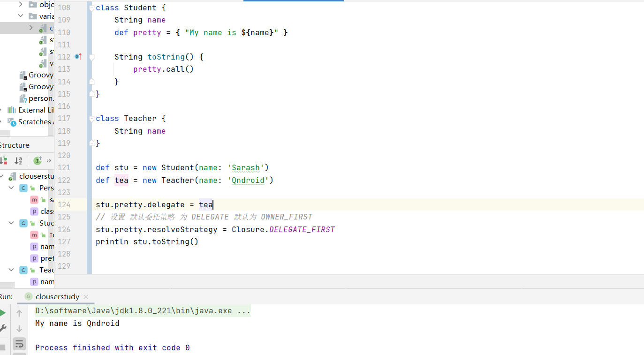Collapse the Student class fold marker at line 108

coord(92,8)
